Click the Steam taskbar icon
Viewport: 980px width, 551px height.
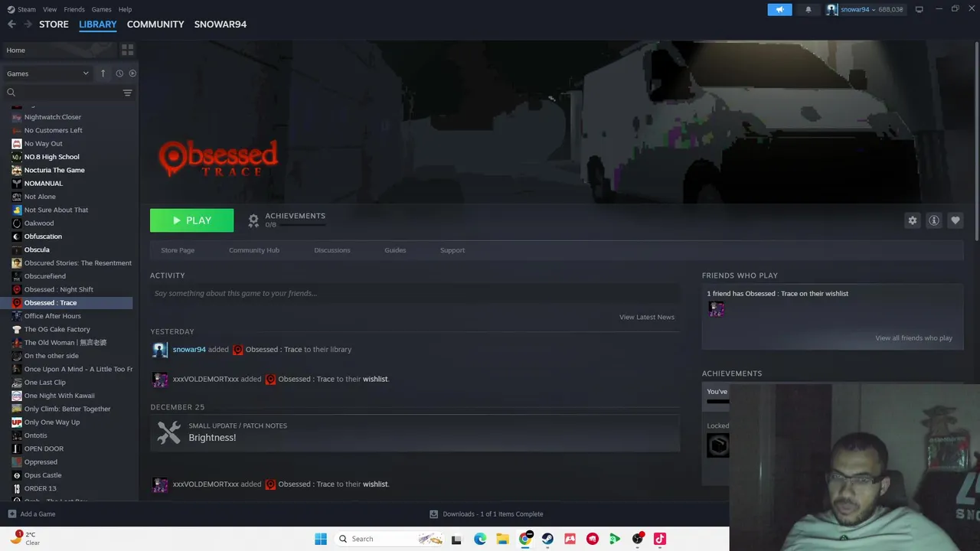click(x=547, y=539)
